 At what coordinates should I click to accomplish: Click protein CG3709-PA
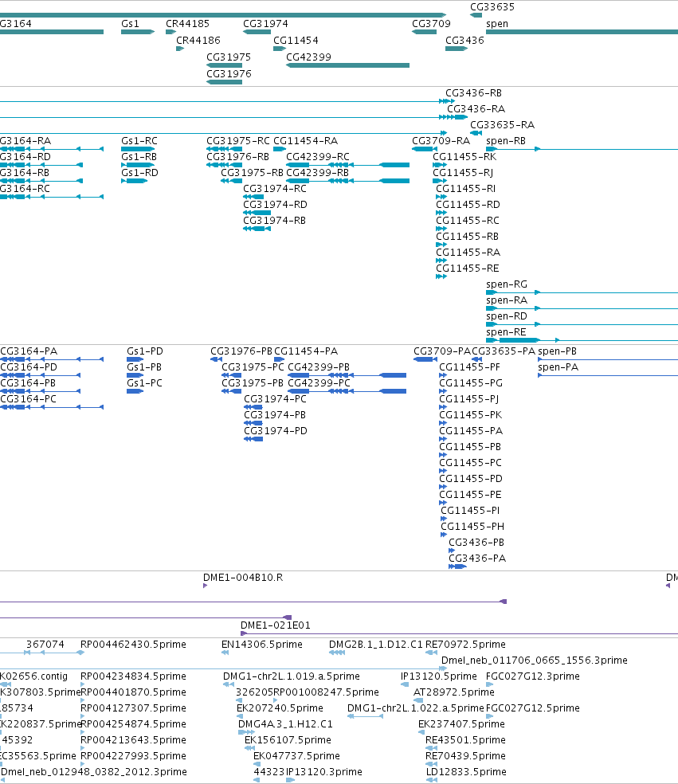pos(442,351)
